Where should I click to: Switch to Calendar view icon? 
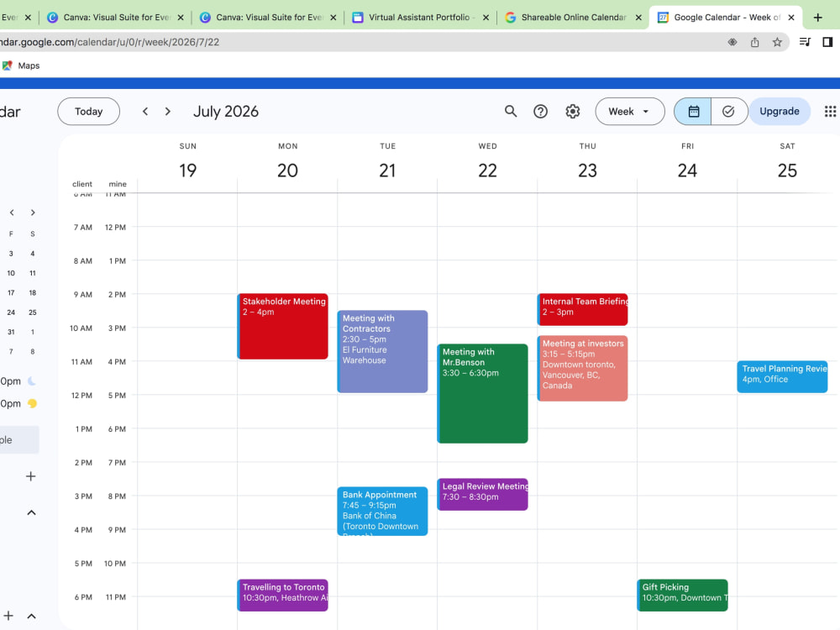click(x=693, y=112)
